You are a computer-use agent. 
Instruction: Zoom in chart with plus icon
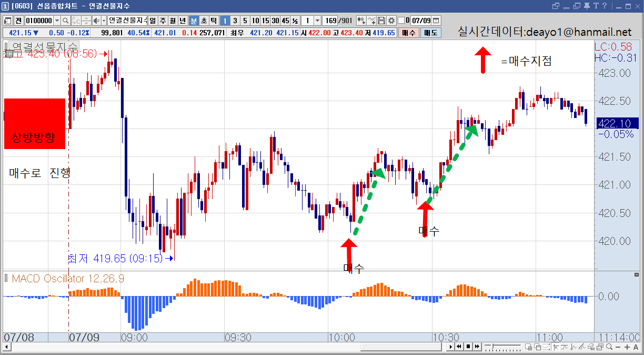click(x=626, y=347)
